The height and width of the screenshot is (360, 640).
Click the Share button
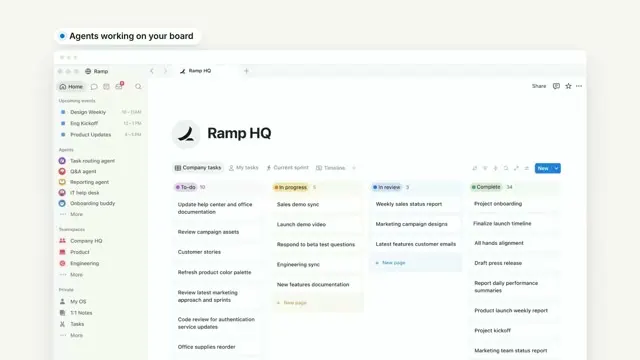pyautogui.click(x=539, y=86)
